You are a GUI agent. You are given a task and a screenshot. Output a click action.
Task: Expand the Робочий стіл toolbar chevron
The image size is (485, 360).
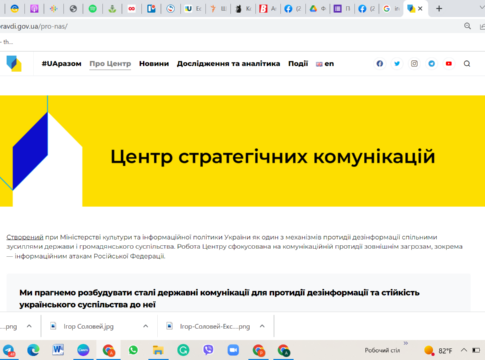406,343
